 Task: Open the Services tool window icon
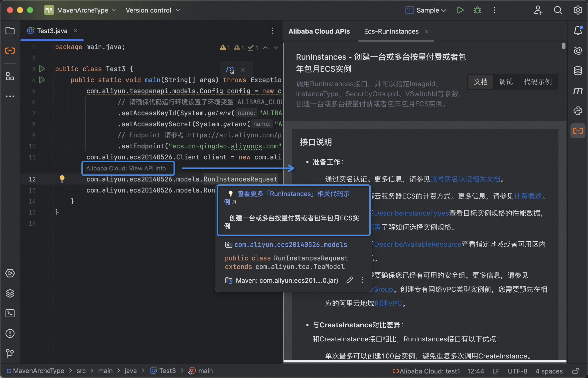(x=10, y=273)
